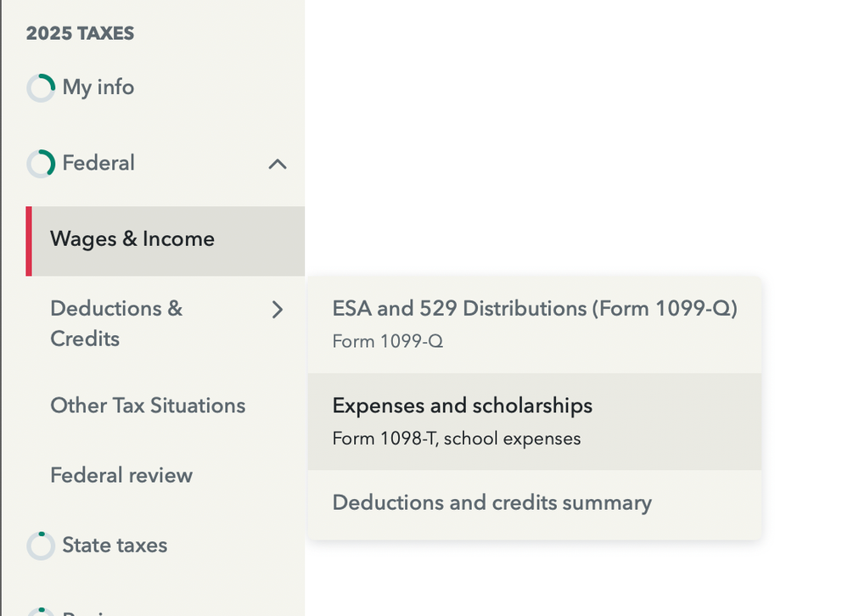Click the red active marker beside Wages & Income

coord(29,241)
